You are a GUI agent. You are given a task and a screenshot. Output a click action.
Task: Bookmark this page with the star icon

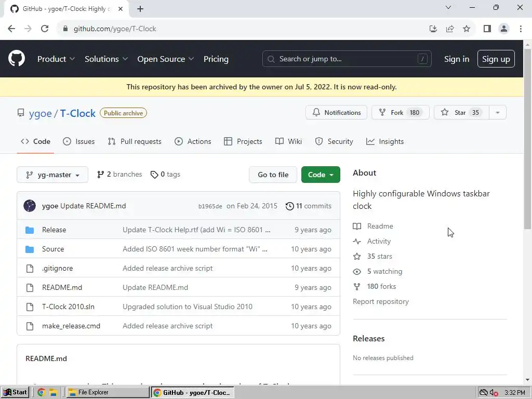(467, 29)
